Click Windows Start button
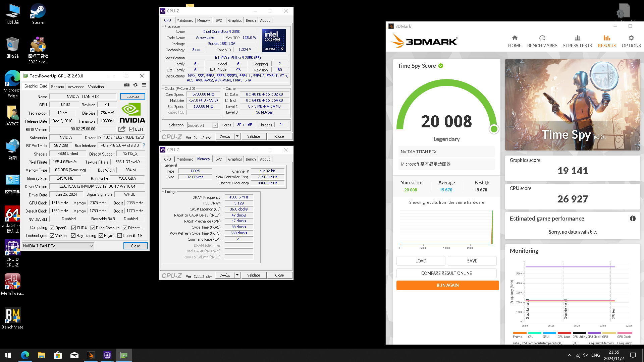 tap(8, 355)
